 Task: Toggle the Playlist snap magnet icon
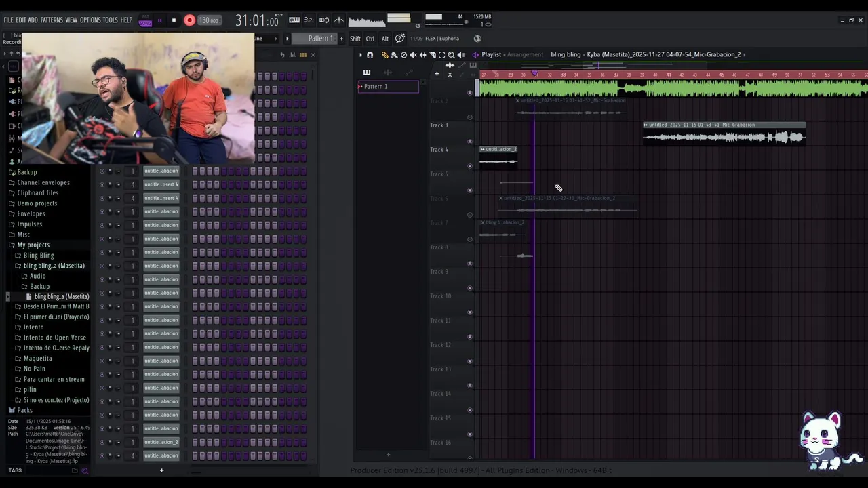tap(370, 55)
